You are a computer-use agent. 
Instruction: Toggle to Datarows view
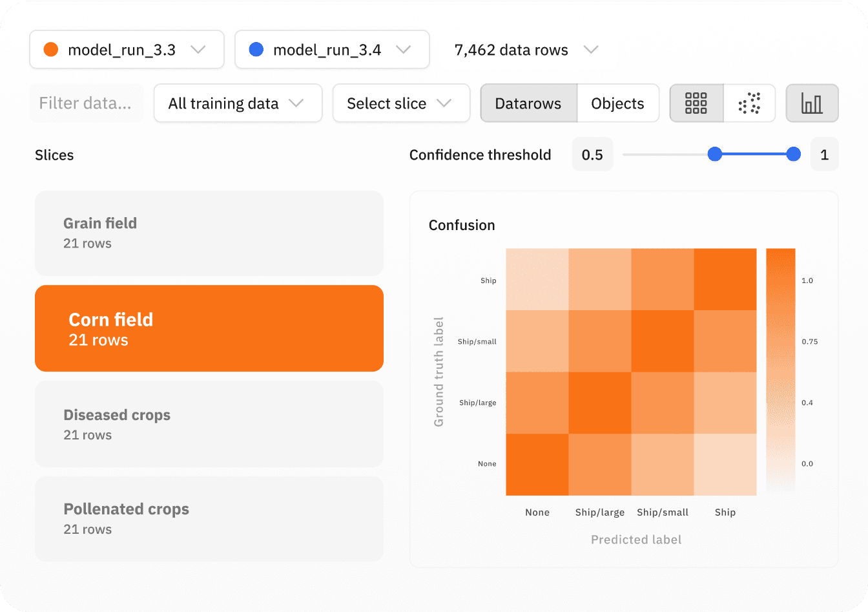(x=528, y=103)
